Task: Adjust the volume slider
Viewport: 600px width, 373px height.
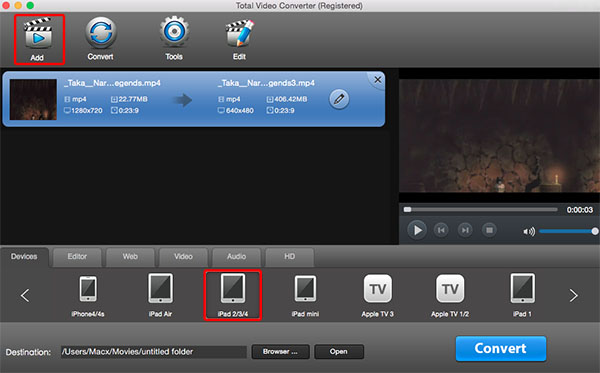Action: (x=569, y=231)
